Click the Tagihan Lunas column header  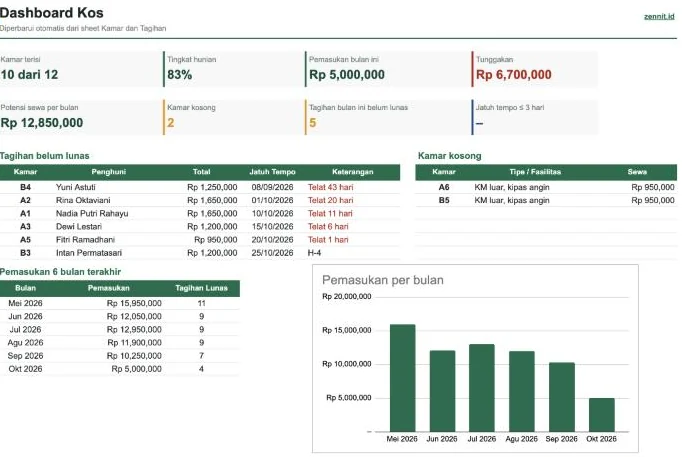[x=201, y=288]
